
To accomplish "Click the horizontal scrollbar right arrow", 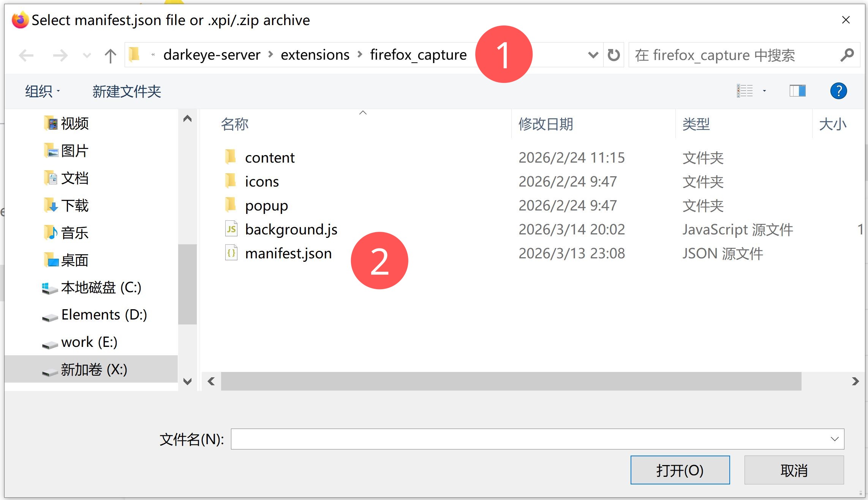I will (855, 381).
